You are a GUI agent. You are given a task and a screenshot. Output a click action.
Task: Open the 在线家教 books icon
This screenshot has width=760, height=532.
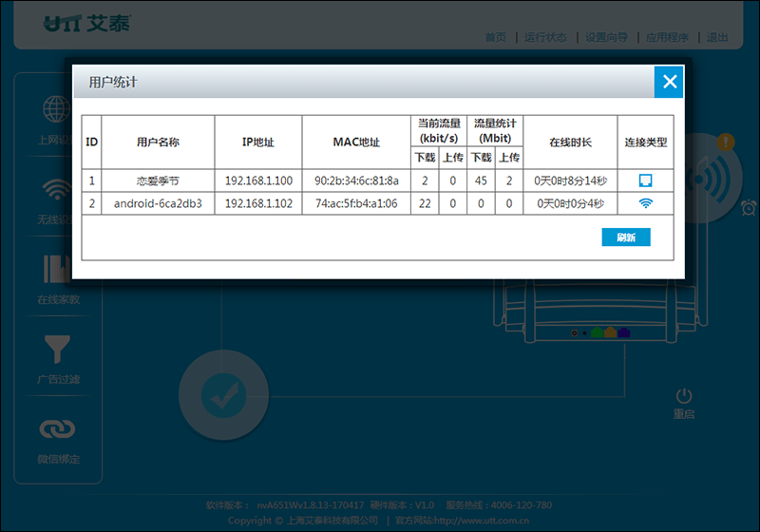point(57,269)
